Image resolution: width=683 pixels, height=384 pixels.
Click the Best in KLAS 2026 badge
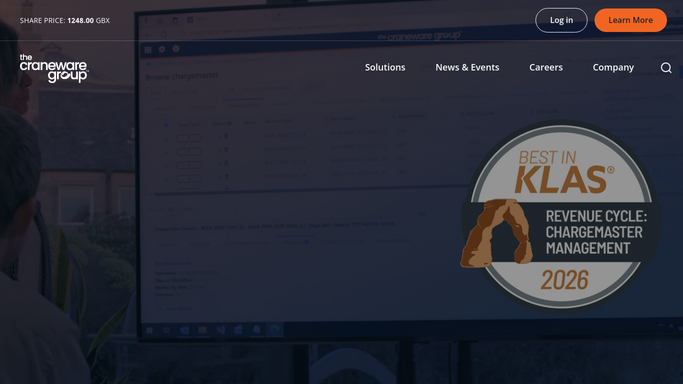[x=561, y=216]
